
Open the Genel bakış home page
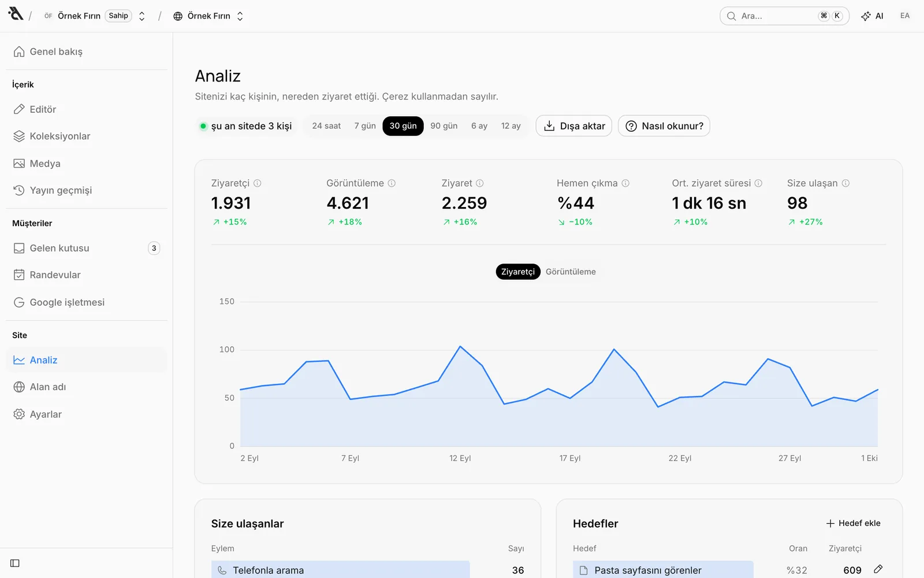[x=87, y=51]
